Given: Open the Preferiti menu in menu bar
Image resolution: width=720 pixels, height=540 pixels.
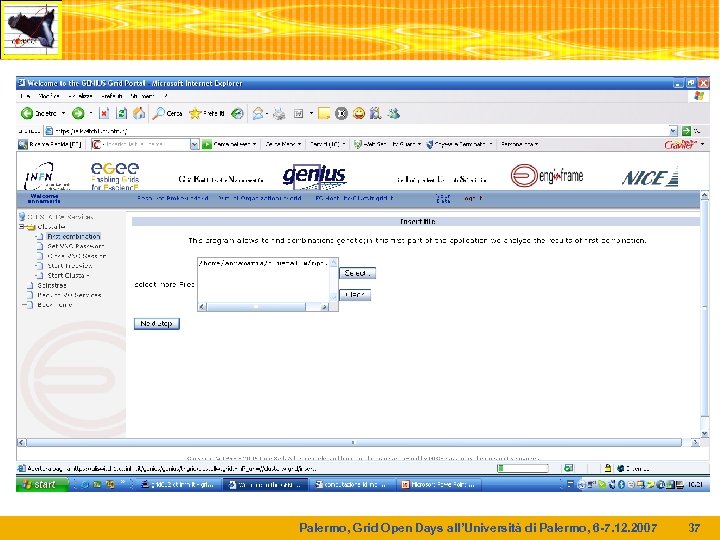Looking at the screenshot, I should click(112, 96).
